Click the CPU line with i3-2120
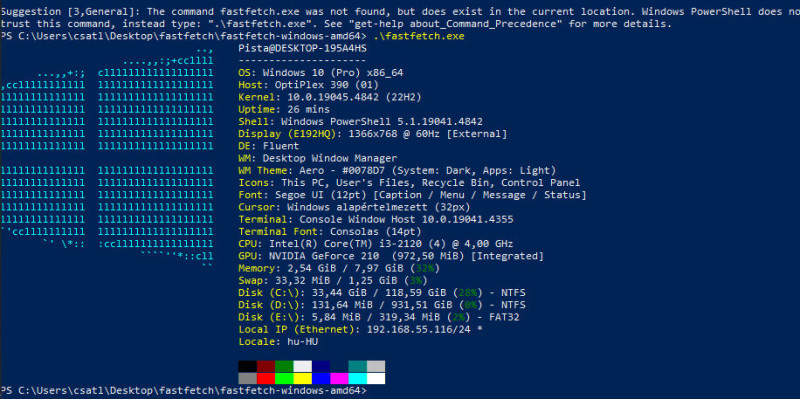The image size is (800, 399). 376,244
